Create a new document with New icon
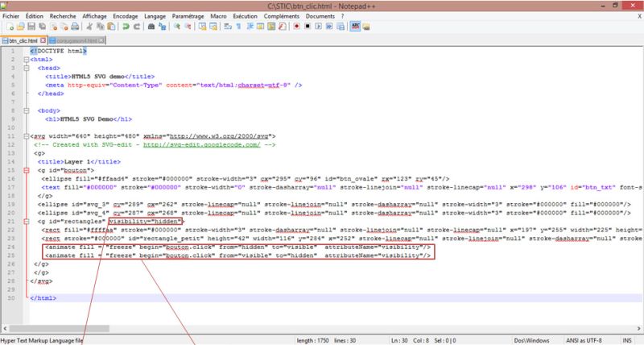The image size is (644, 345). (10, 27)
